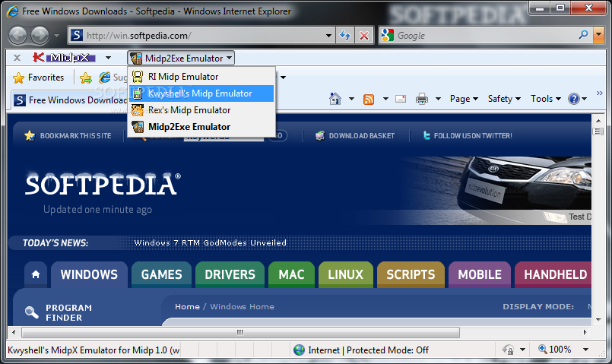Screen dimensions: 612x364
Task: Open the Tools menu
Action: (546, 99)
